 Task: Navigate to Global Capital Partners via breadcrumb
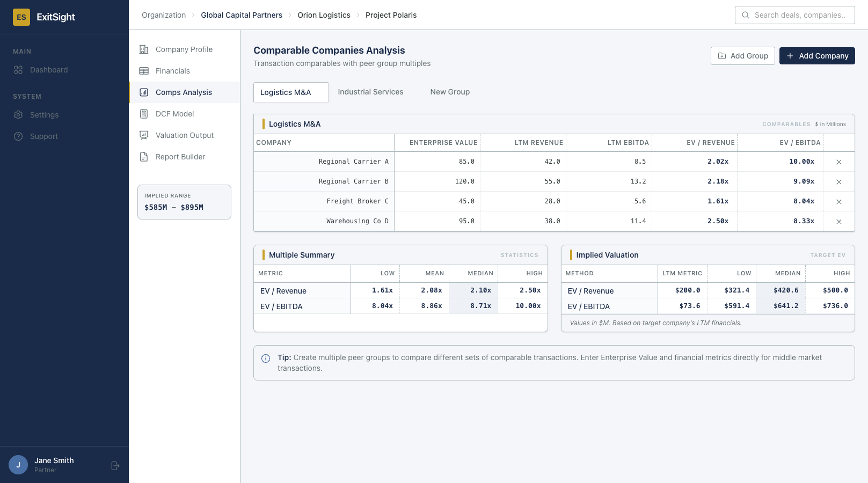pyautogui.click(x=242, y=15)
